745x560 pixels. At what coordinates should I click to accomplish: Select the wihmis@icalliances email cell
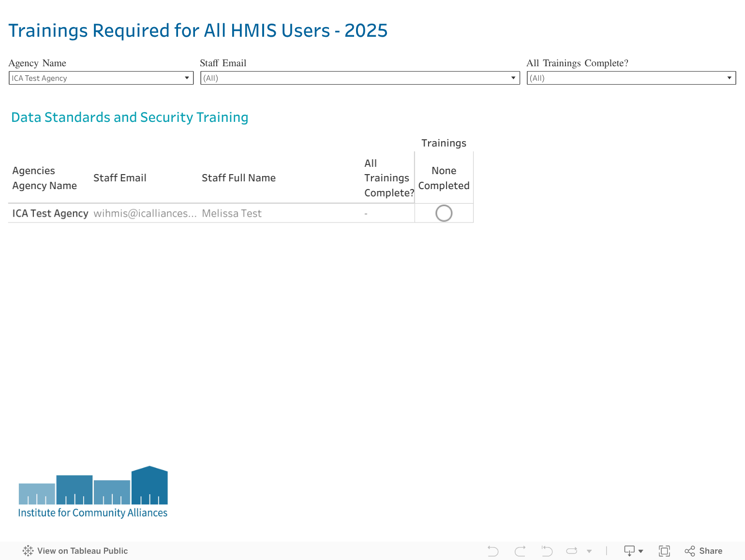coord(145,213)
